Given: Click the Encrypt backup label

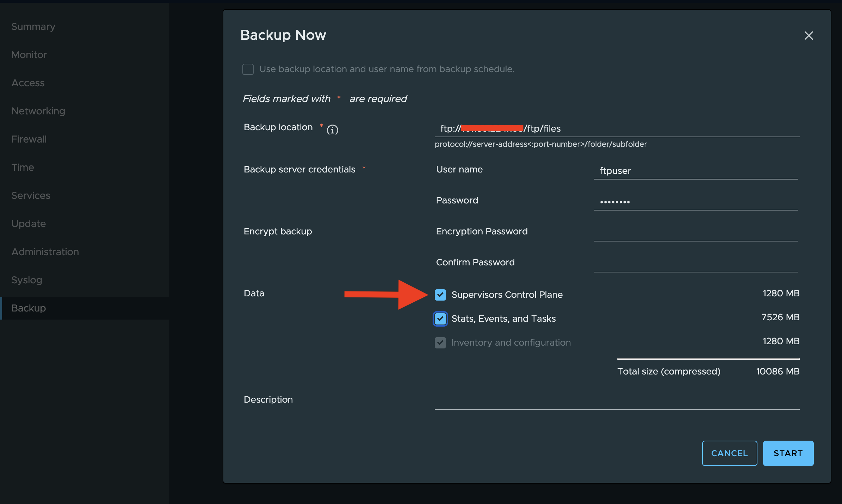Looking at the screenshot, I should [x=278, y=231].
